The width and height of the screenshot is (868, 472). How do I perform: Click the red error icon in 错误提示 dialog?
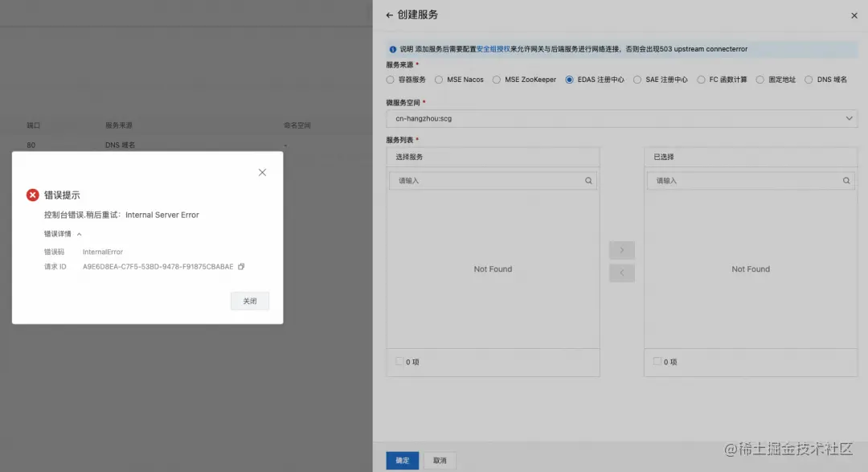[x=31, y=194]
